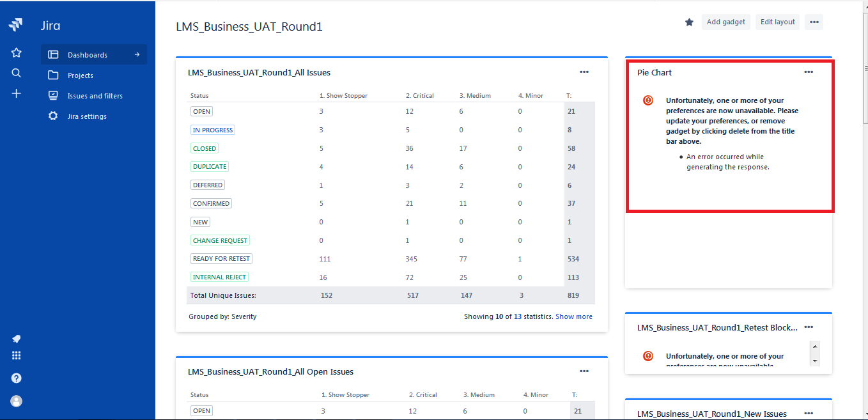
Task: Open All Issues gadget ellipsis menu
Action: tap(584, 72)
